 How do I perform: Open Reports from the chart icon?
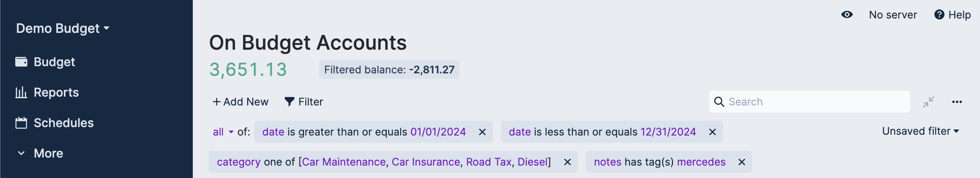coord(21,92)
